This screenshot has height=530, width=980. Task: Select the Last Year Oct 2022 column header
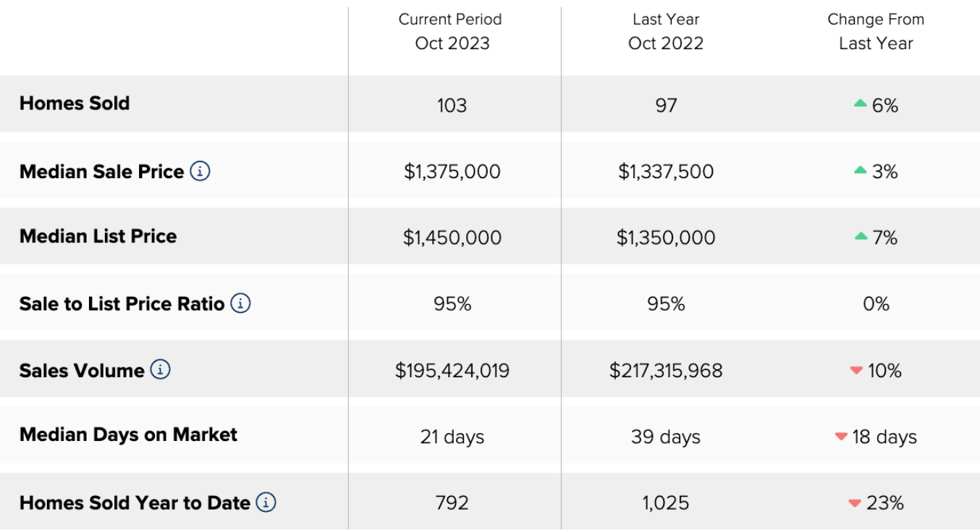pos(666,31)
